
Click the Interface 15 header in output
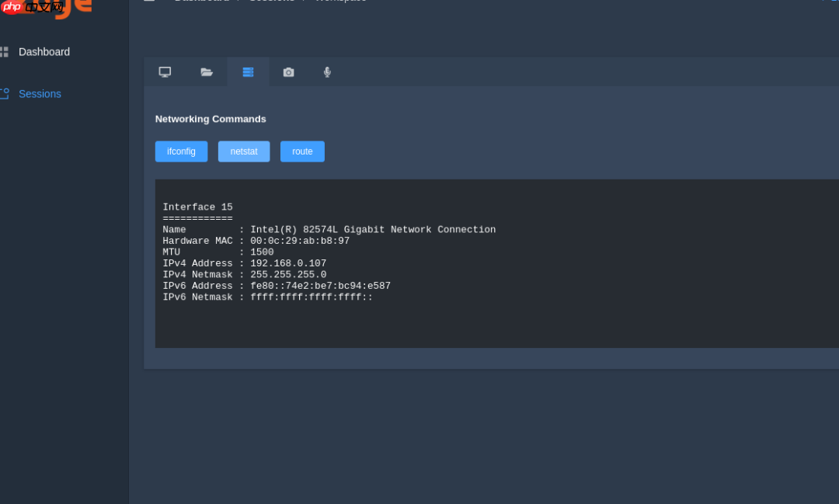coord(197,207)
